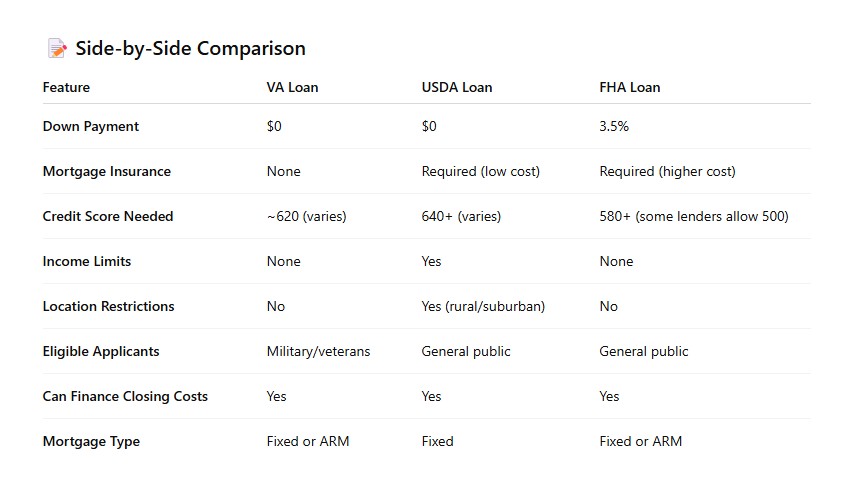Click the memo pencil icon beside heading
This screenshot has height=493, width=845.
click(56, 48)
